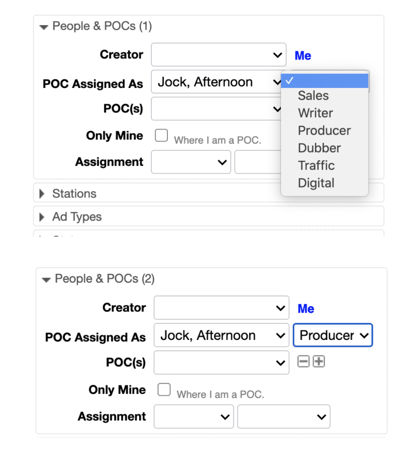The image size is (420, 469).
Task: Open Creator dropdown in People & POCs (1)
Action: [219, 54]
